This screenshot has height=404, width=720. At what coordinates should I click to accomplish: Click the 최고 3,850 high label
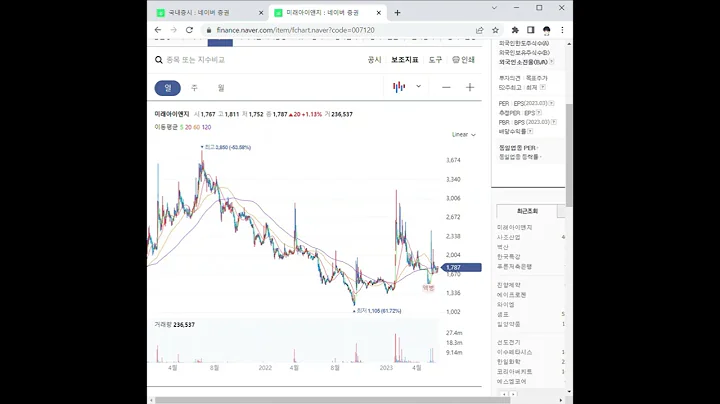pyautogui.click(x=226, y=147)
